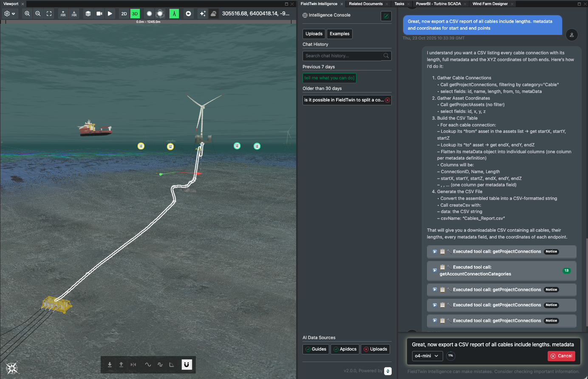Click the video camera icon
Image resolution: width=588 pixels, height=379 pixels.
pyautogui.click(x=99, y=14)
